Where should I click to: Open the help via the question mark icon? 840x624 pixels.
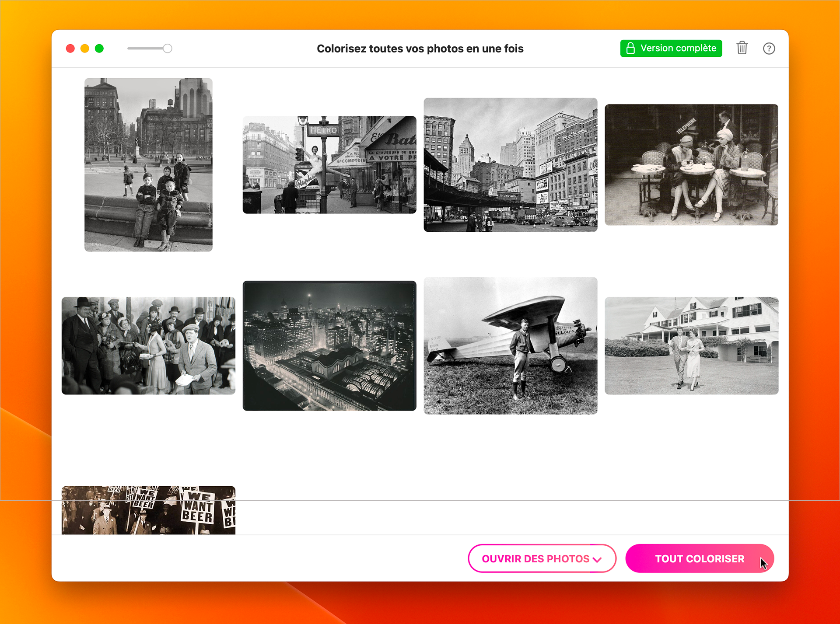769,49
